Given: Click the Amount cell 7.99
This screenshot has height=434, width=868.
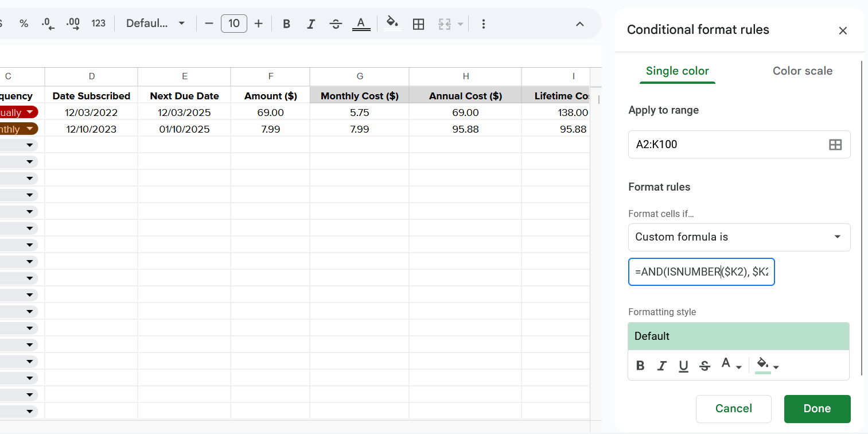Looking at the screenshot, I should coord(271,129).
